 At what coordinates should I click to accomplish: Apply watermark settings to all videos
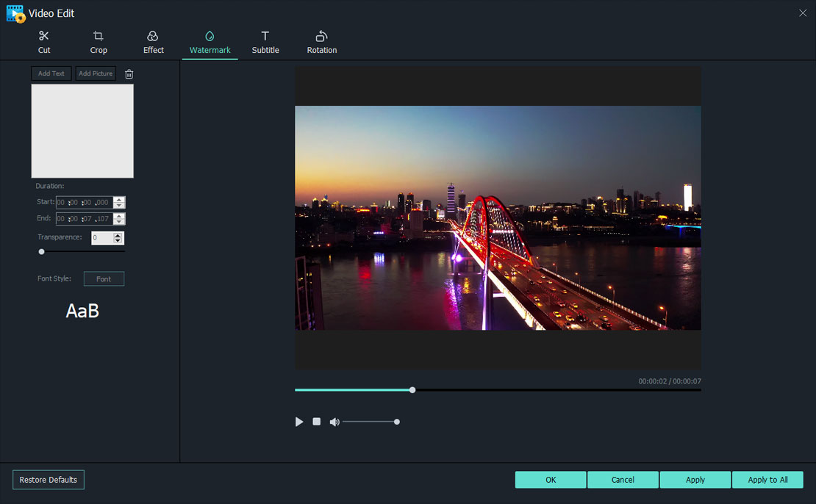767,479
